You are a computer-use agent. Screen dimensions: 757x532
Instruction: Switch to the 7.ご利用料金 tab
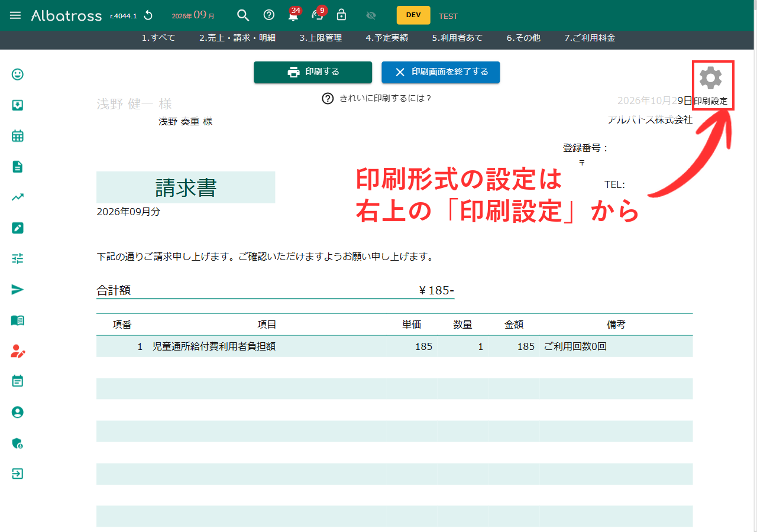(x=590, y=38)
